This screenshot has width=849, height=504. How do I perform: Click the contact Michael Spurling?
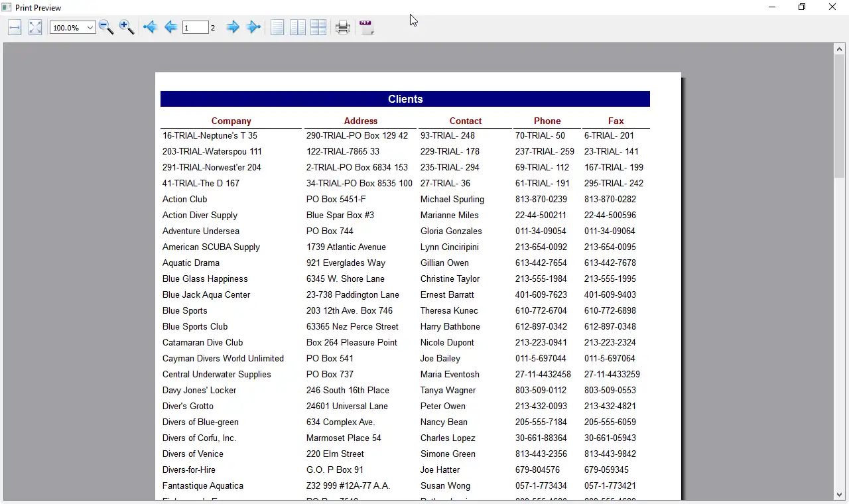(x=452, y=199)
